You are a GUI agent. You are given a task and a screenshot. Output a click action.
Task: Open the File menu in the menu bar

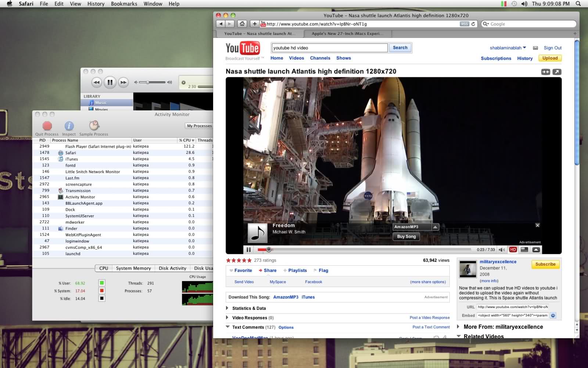click(44, 4)
